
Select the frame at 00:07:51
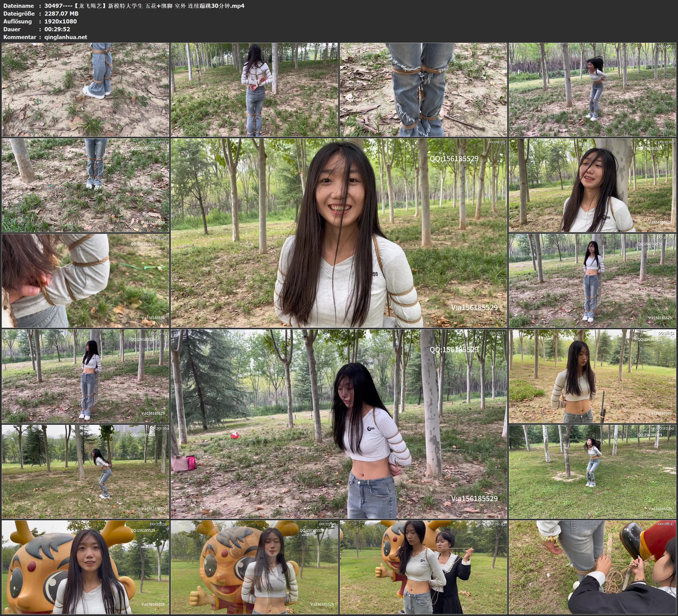click(85, 185)
